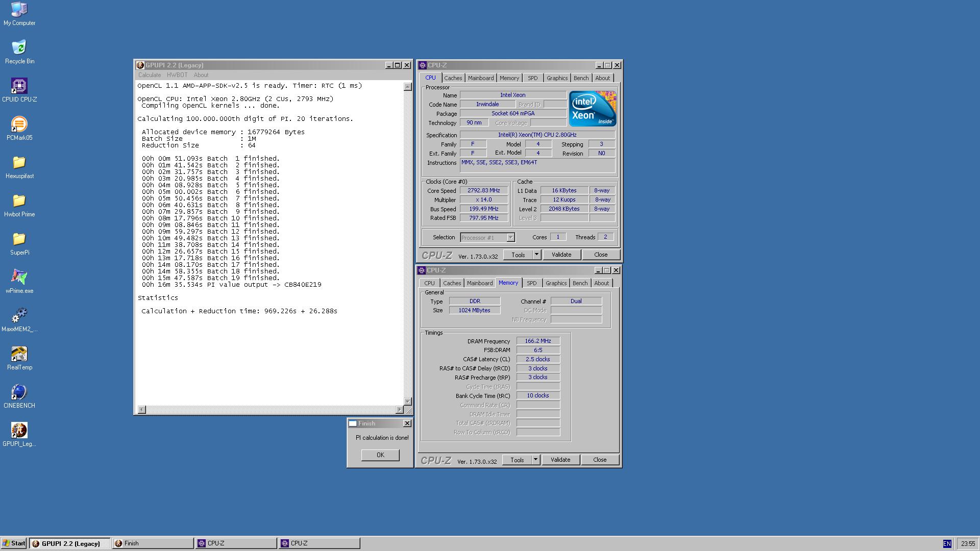Switch to Graphics tab in lower CPU-Z
This screenshot has width=980, height=551.
(x=556, y=283)
